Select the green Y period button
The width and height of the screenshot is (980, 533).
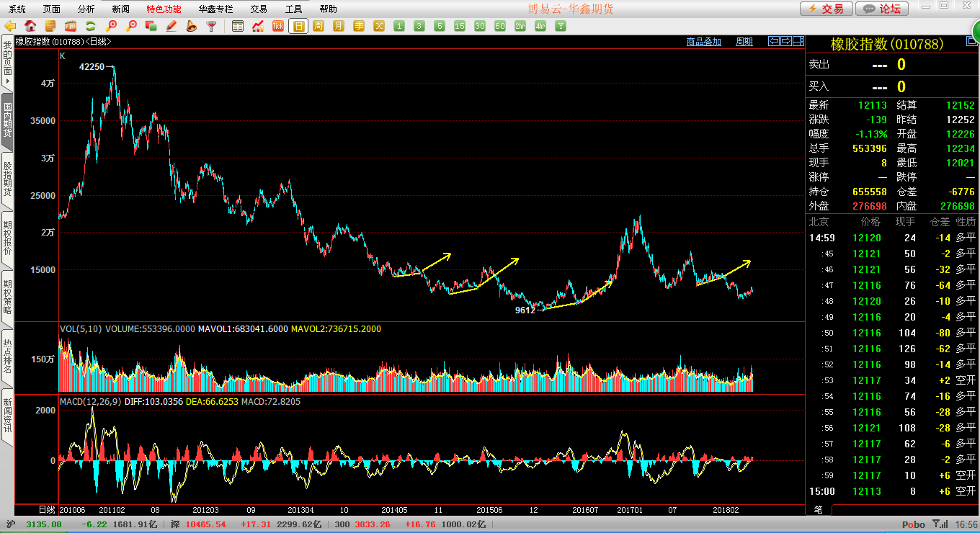(x=561, y=26)
